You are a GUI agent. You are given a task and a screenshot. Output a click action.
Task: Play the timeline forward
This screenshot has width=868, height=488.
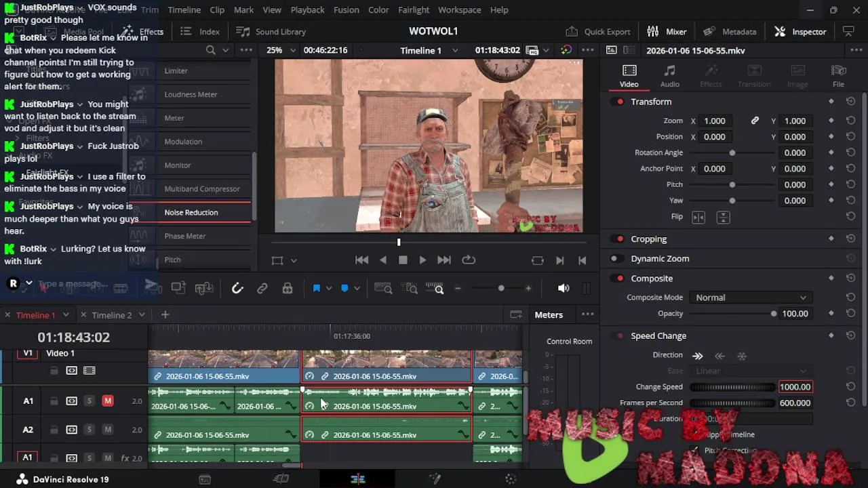(x=422, y=260)
